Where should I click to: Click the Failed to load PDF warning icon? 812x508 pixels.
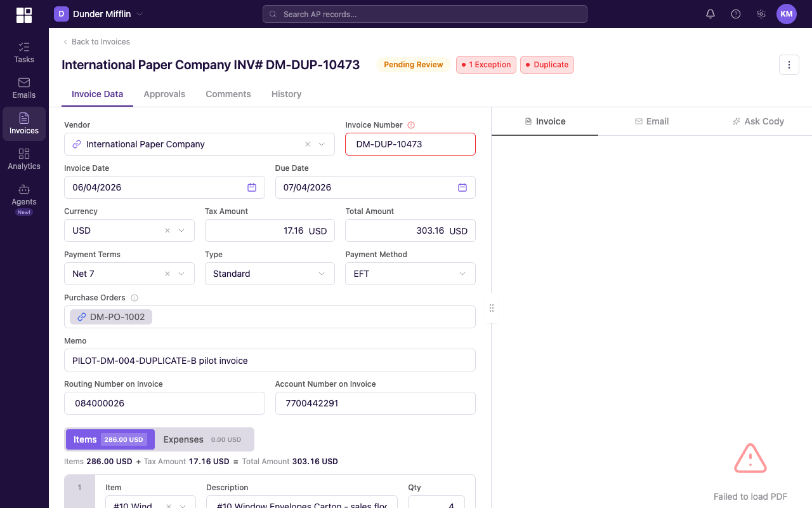tap(750, 458)
